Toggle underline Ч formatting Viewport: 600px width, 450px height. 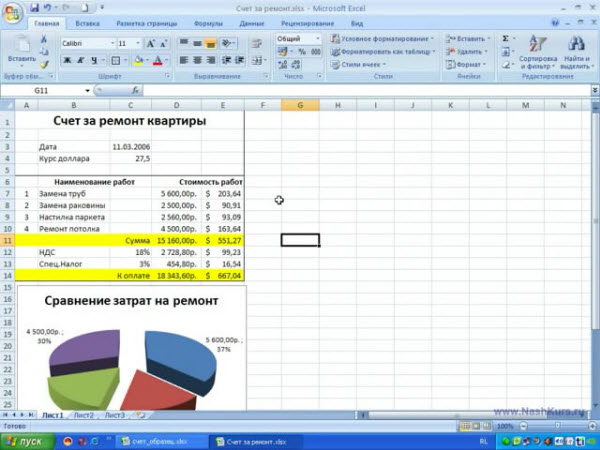[94, 60]
